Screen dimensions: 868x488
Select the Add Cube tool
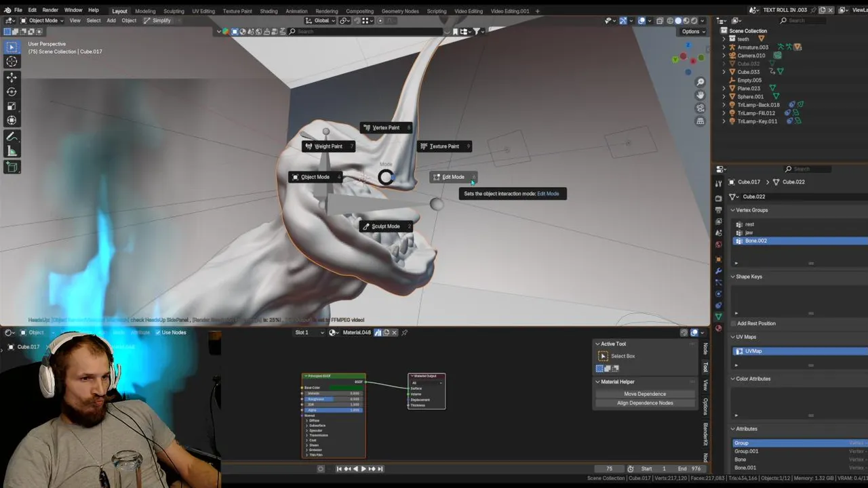click(x=12, y=167)
